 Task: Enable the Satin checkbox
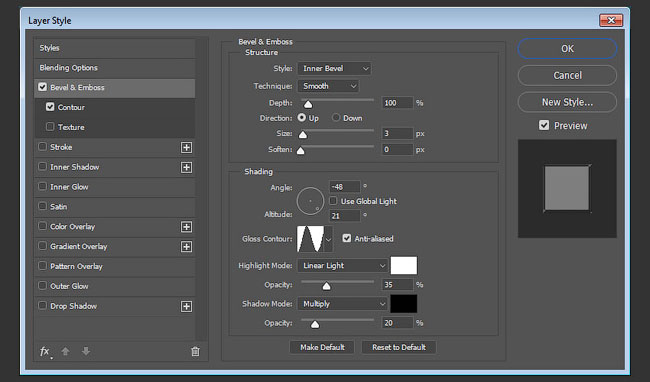(x=42, y=206)
